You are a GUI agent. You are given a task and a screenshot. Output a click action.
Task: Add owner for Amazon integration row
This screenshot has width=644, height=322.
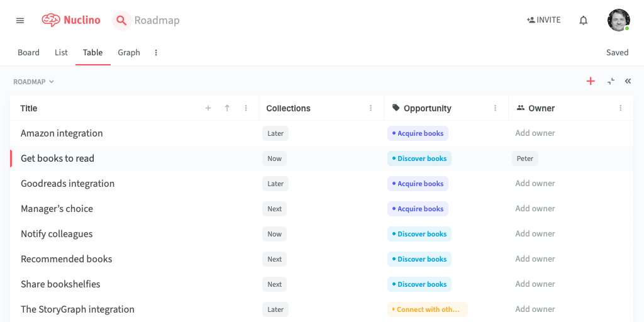click(x=535, y=133)
